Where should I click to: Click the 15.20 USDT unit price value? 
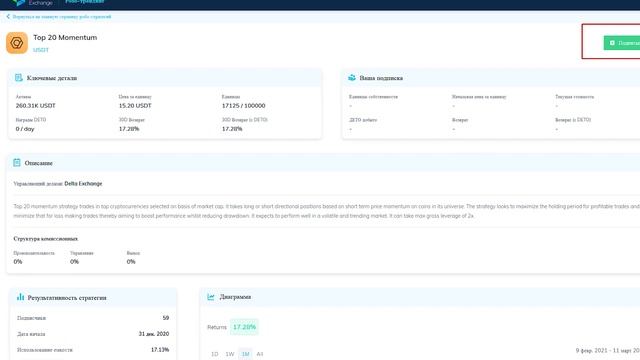[x=135, y=106]
